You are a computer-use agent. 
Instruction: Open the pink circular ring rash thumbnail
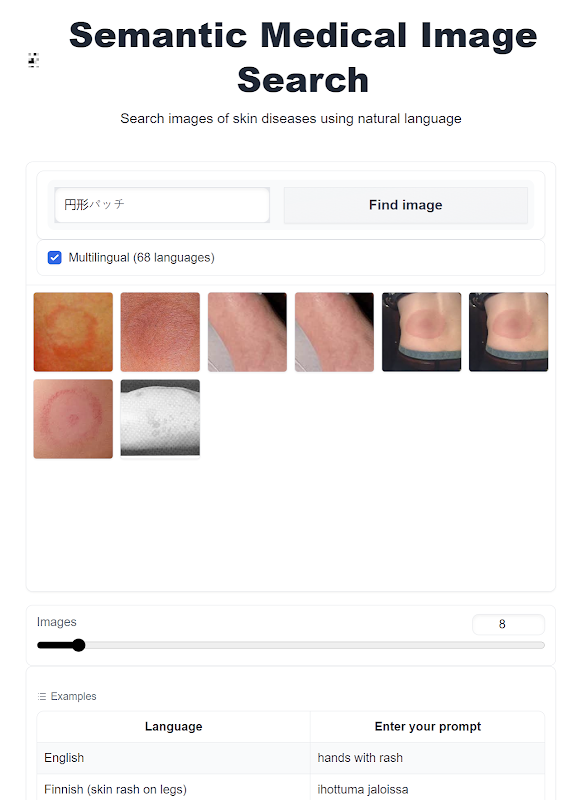click(73, 419)
